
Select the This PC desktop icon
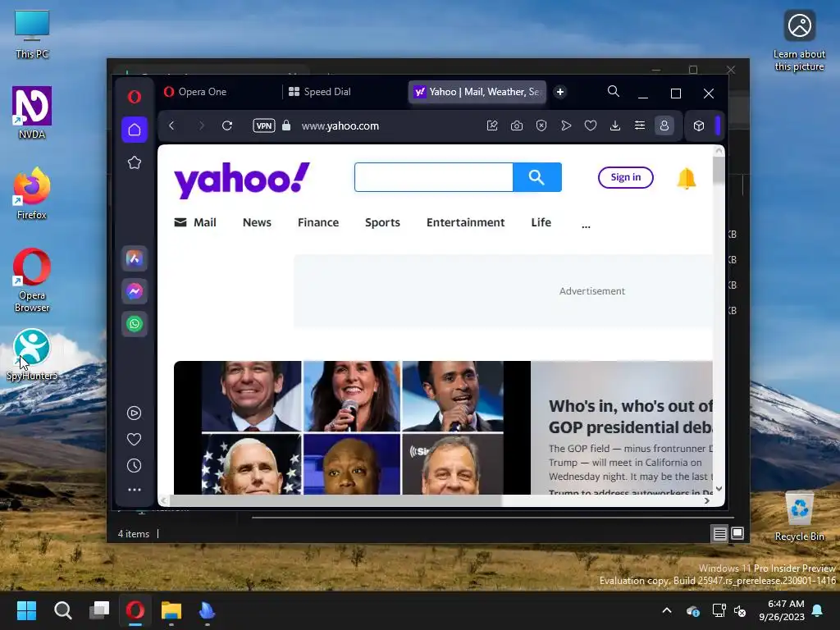point(32,34)
